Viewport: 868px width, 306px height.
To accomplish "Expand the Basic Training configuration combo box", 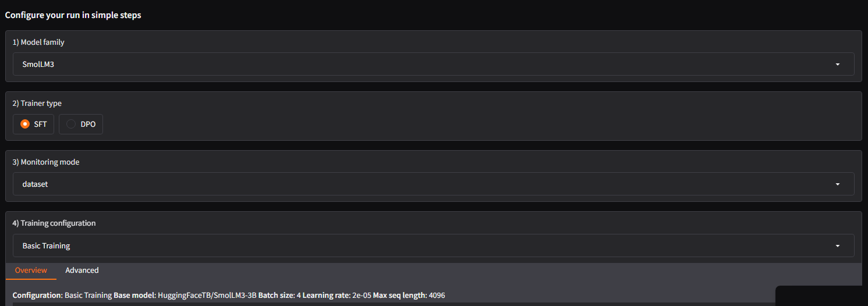I will click(x=408, y=246).
